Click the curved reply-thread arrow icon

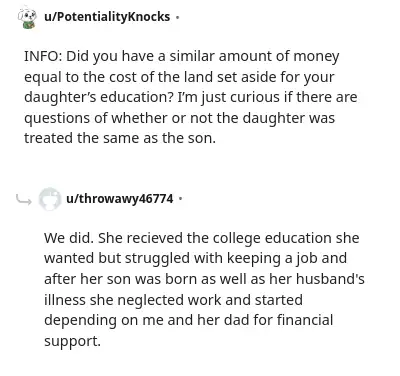tap(24, 199)
